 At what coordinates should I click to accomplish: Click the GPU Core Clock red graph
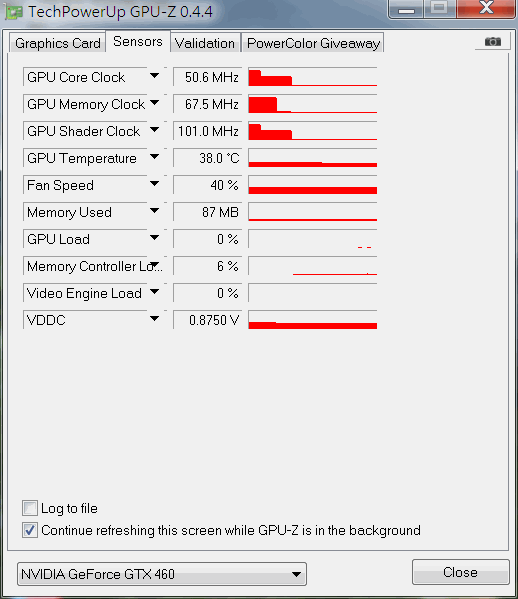click(x=312, y=77)
